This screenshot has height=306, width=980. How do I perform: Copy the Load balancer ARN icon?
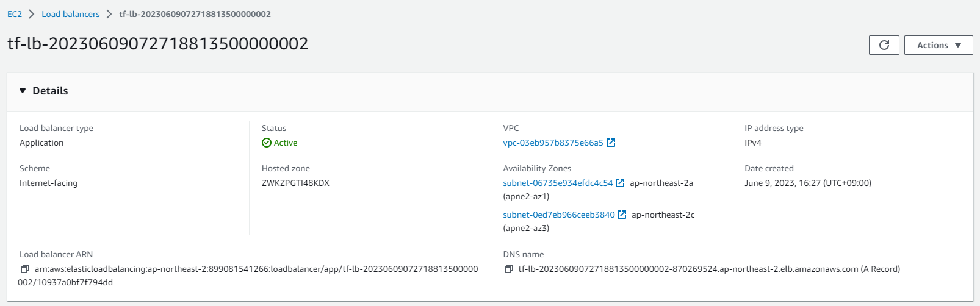pos(24,269)
